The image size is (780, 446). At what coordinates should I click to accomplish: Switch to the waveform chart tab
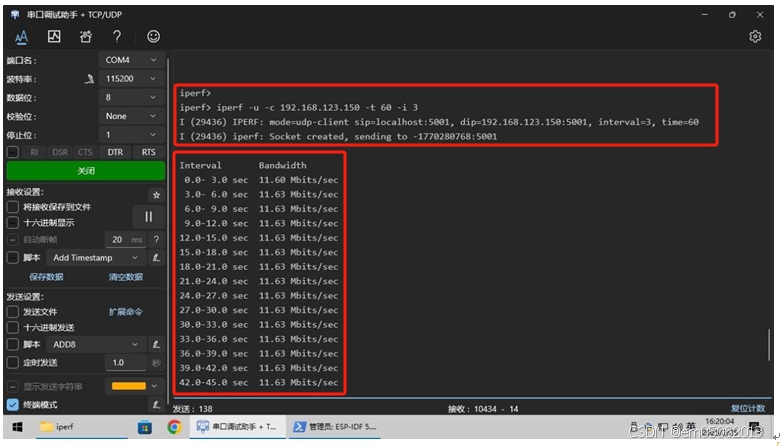[54, 36]
